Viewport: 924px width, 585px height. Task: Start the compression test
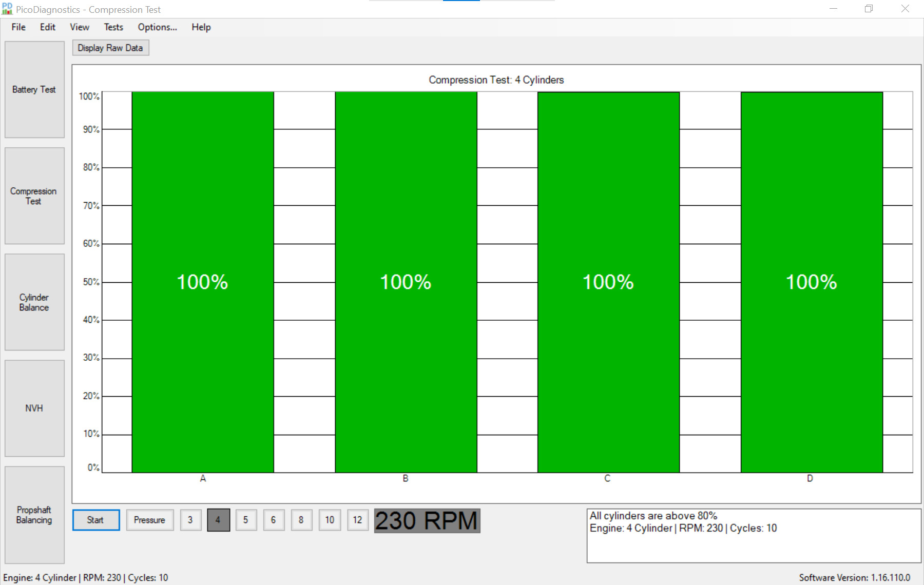[96, 520]
